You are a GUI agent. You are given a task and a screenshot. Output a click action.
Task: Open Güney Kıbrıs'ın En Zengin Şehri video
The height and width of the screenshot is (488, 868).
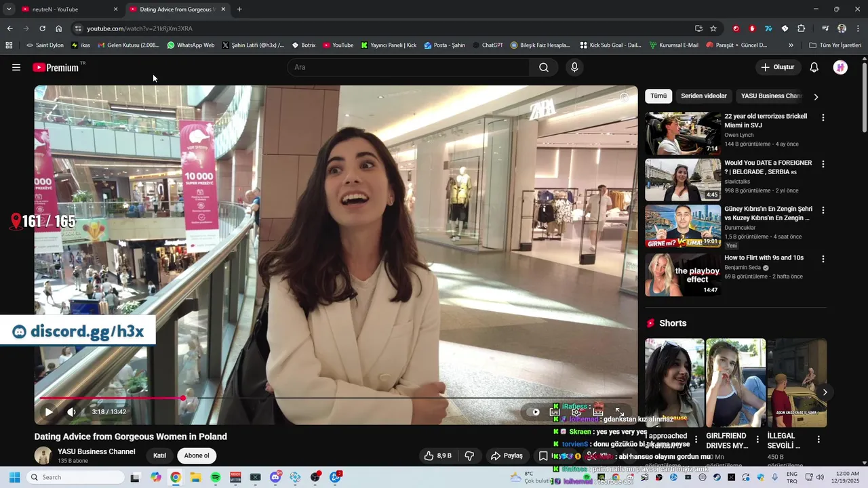(683, 226)
